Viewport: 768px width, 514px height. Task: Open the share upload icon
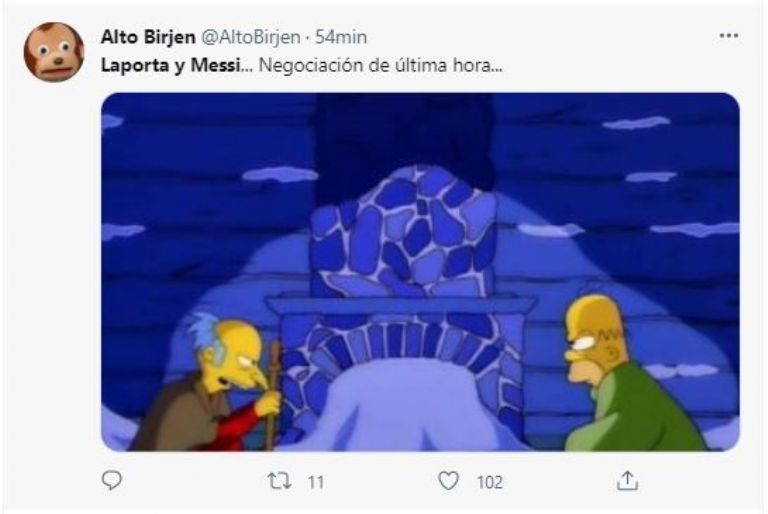(627, 480)
